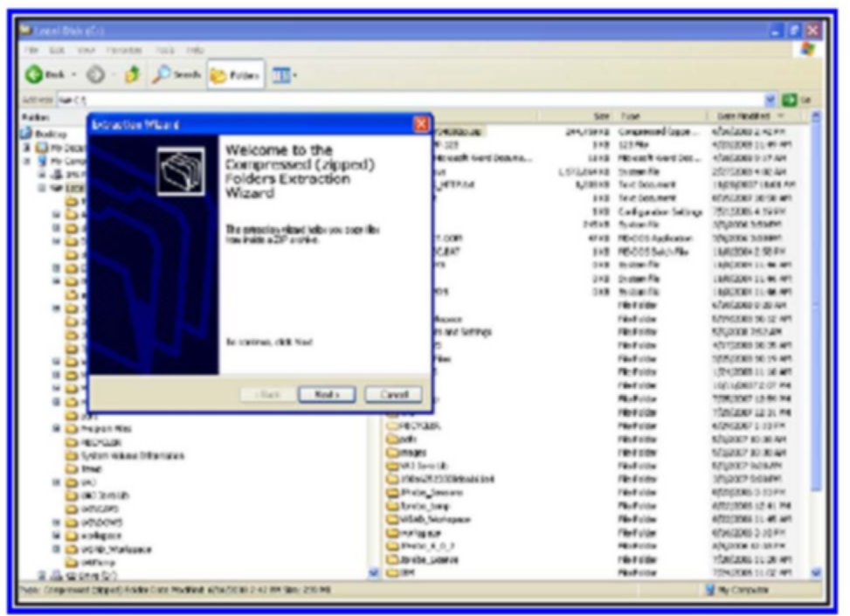
Task: Expand the My Computer tree node
Action: tap(27, 161)
